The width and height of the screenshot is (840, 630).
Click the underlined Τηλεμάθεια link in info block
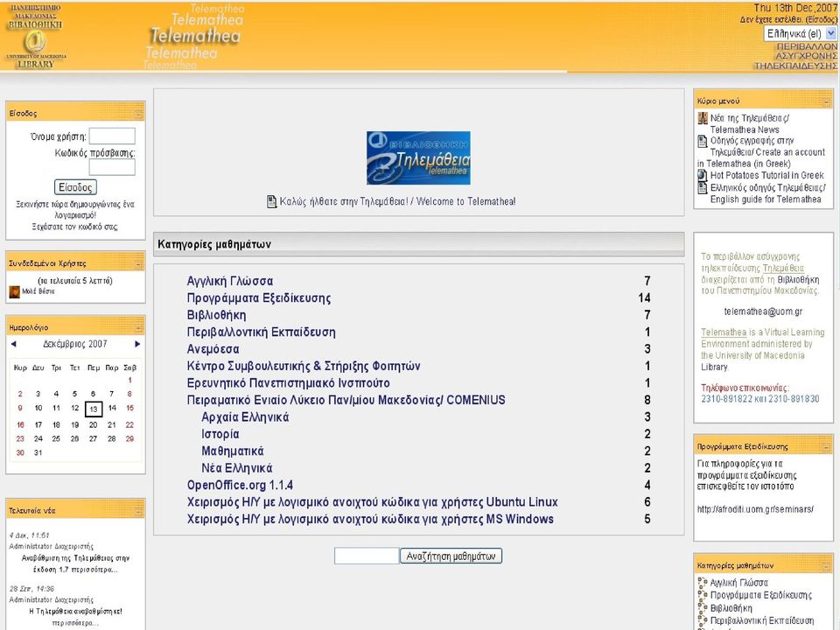tap(783, 269)
